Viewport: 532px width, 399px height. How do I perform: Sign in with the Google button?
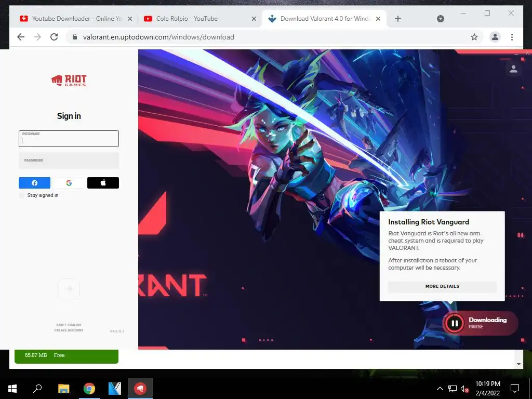point(69,183)
